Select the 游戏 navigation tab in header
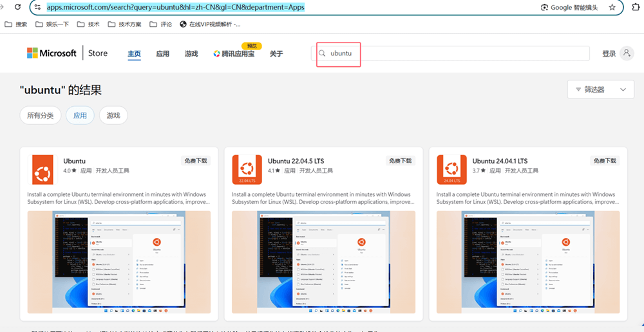This screenshot has width=644, height=332. 191,54
